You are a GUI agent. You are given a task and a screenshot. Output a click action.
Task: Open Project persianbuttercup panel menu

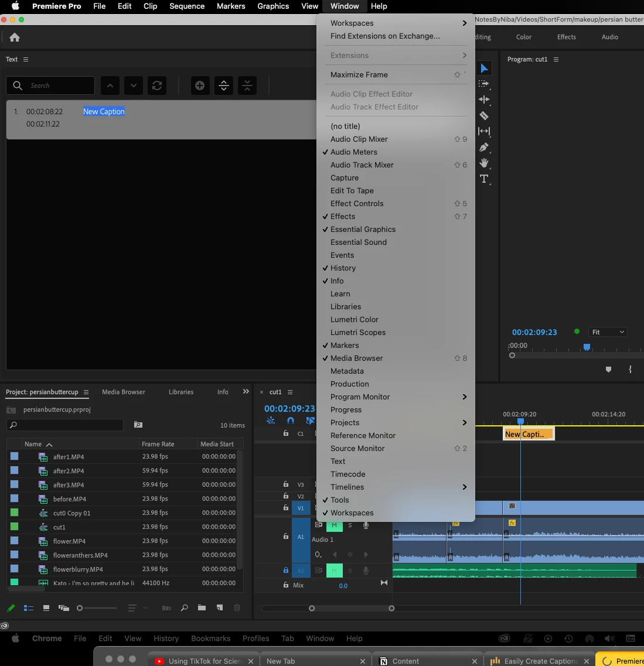tap(86, 392)
